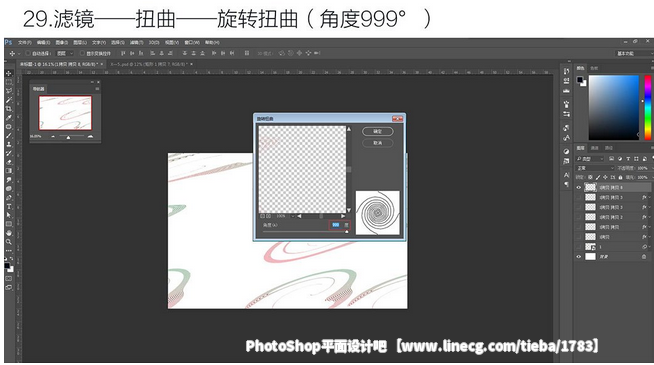Open the File menu
This screenshot has width=654, height=365.
click(24, 43)
